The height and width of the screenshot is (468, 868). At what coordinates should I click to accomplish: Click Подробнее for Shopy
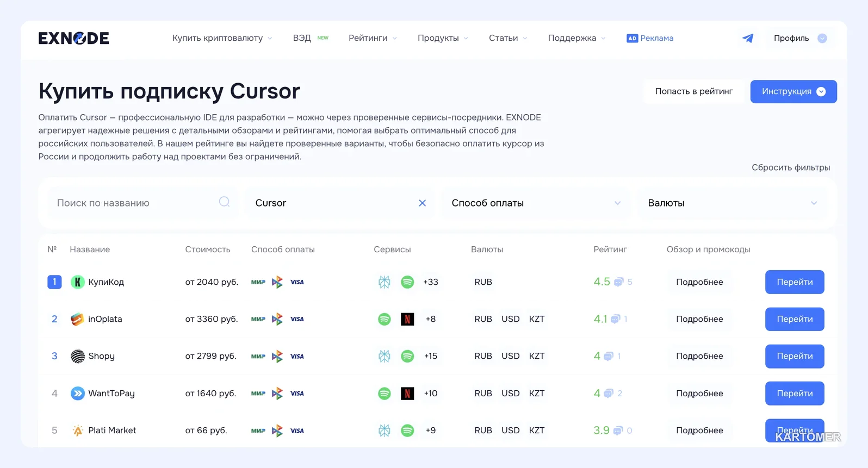pyautogui.click(x=699, y=356)
